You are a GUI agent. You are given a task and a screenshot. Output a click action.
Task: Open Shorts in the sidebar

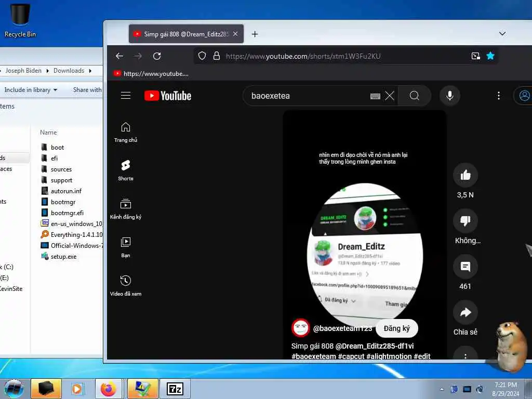126,170
